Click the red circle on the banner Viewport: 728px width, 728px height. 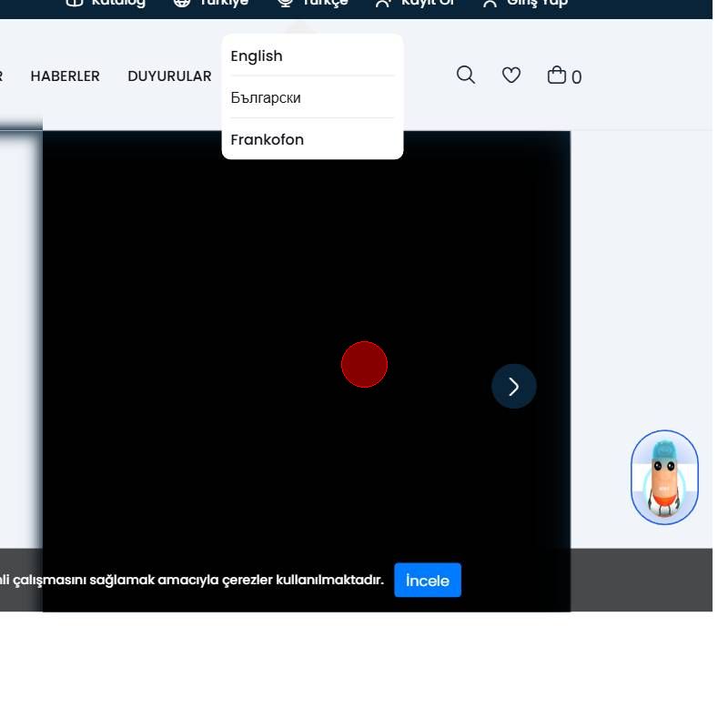pyautogui.click(x=364, y=365)
